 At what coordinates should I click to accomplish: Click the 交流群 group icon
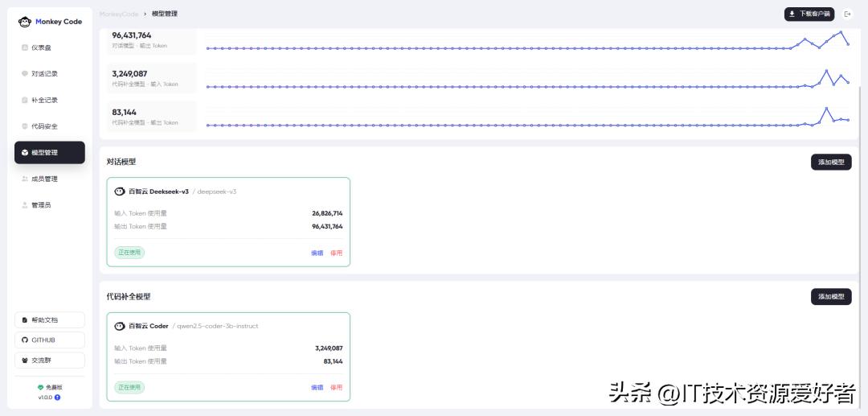click(x=24, y=360)
